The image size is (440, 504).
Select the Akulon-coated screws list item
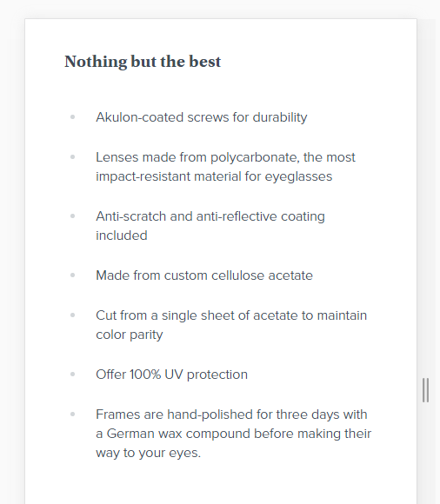202,117
